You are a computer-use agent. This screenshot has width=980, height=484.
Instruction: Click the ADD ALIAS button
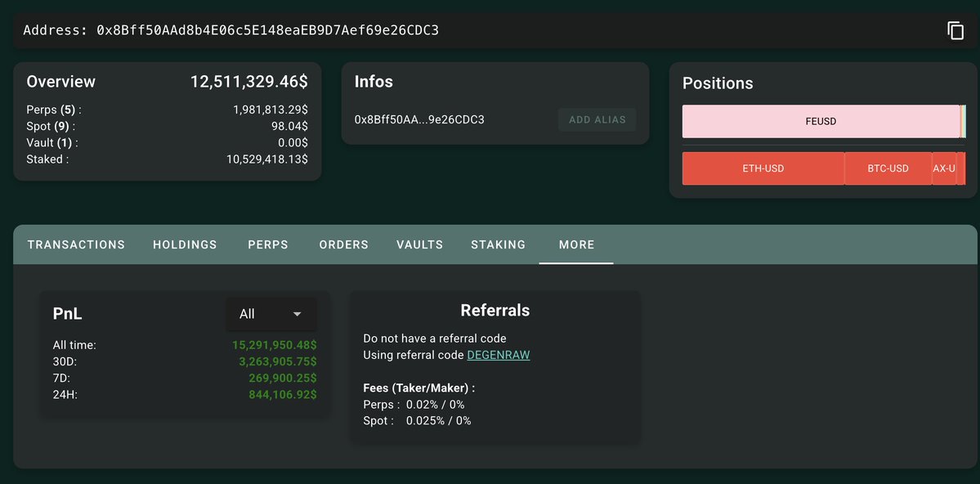597,119
